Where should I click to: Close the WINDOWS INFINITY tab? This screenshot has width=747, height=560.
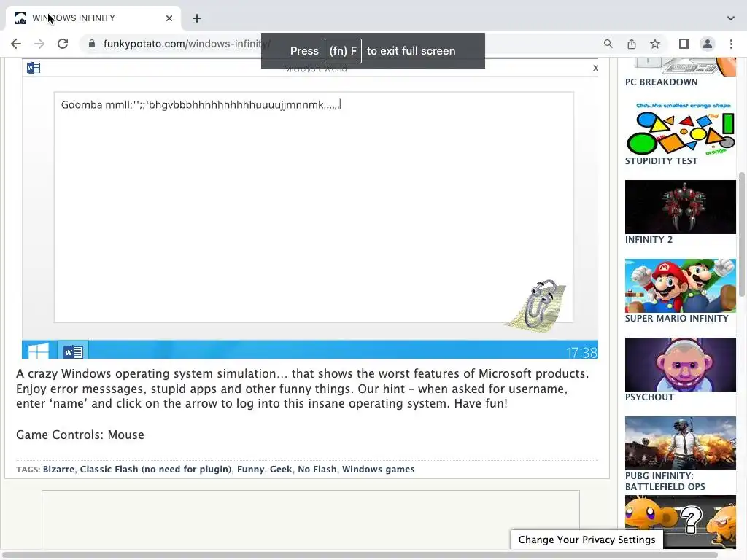coord(169,18)
